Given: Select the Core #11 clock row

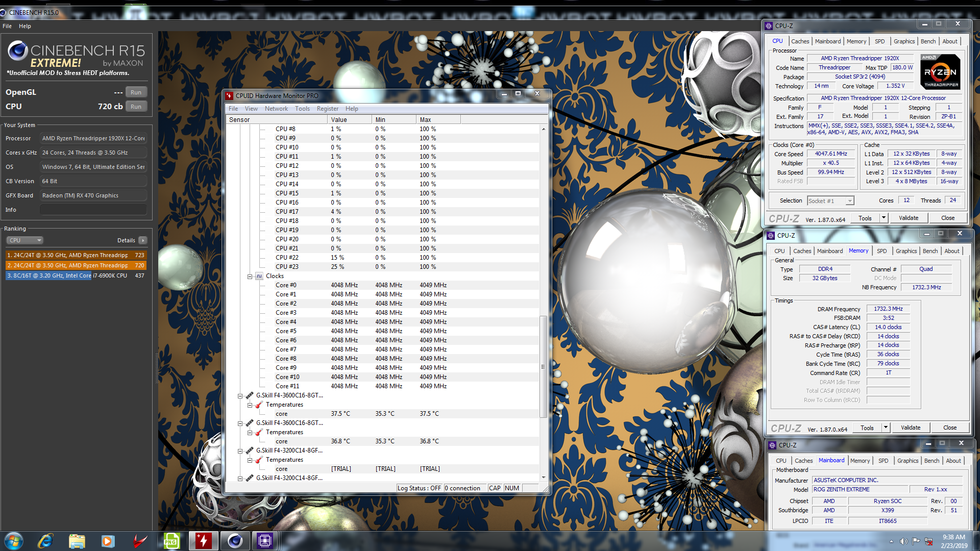Looking at the screenshot, I should [383, 386].
